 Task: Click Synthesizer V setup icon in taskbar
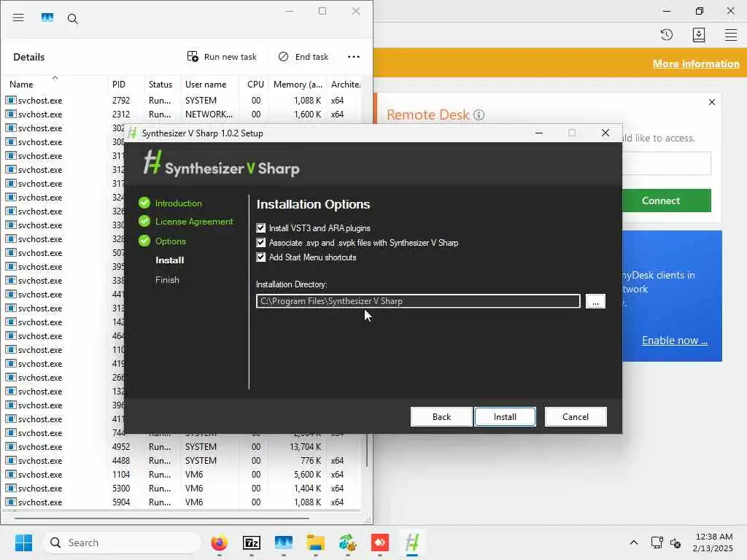[412, 542]
